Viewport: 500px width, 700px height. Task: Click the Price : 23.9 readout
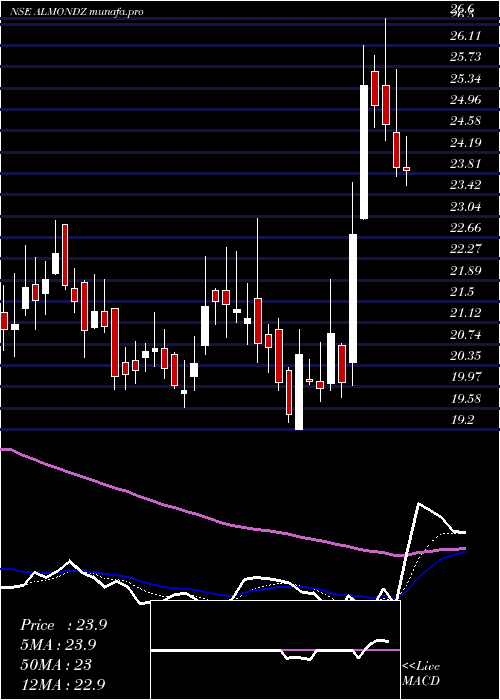coord(63,625)
